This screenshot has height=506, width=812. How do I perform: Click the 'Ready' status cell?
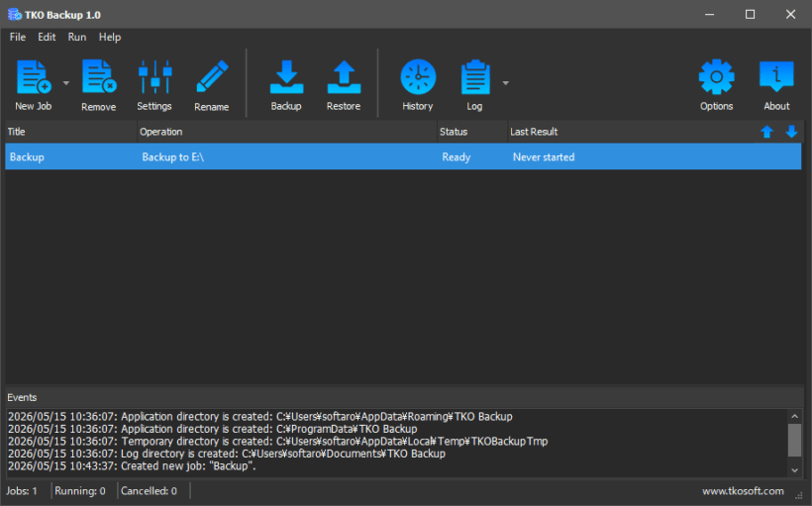point(457,156)
